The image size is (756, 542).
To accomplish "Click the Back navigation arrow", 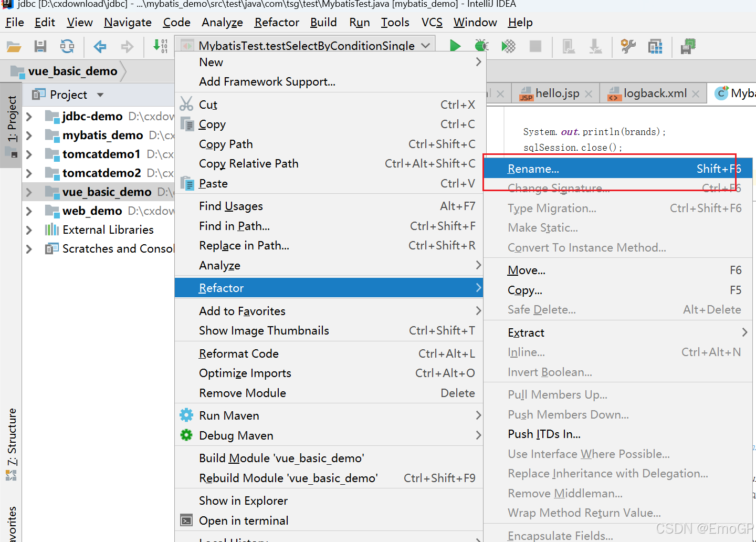I will pyautogui.click(x=100, y=46).
